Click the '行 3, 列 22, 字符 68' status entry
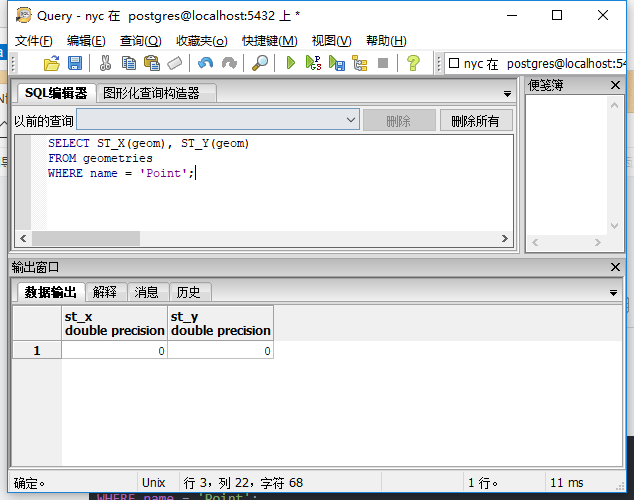Viewport: 634px width, 500px height. pyautogui.click(x=243, y=483)
